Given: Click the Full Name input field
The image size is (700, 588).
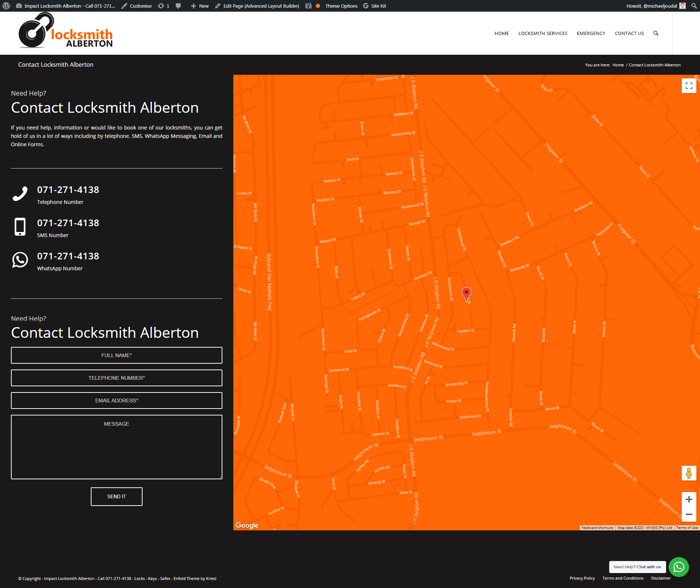Looking at the screenshot, I should [117, 355].
